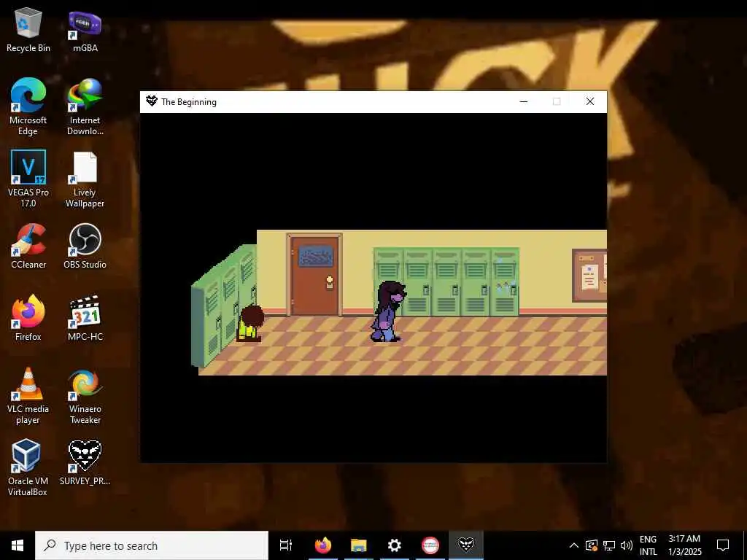Open the clock showing 3:17 AM

pos(684,545)
